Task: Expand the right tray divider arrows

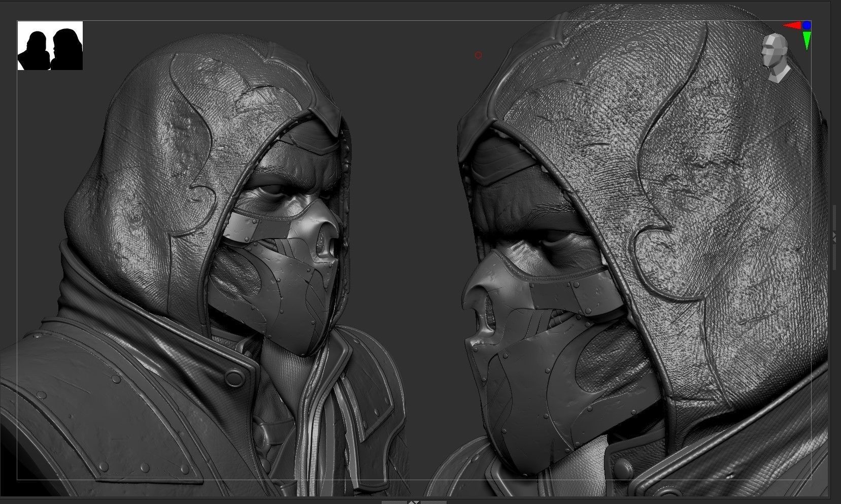Action: 834,237
